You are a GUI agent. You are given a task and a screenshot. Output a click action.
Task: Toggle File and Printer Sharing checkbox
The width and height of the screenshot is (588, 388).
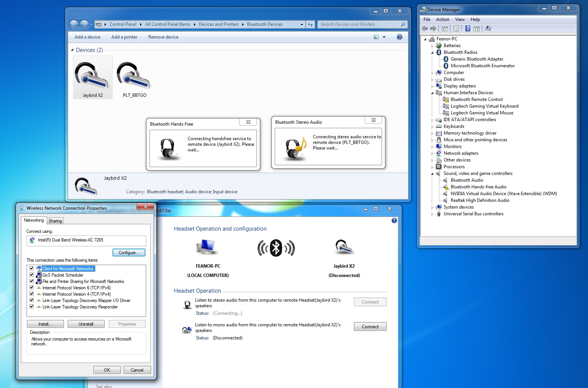click(x=32, y=281)
